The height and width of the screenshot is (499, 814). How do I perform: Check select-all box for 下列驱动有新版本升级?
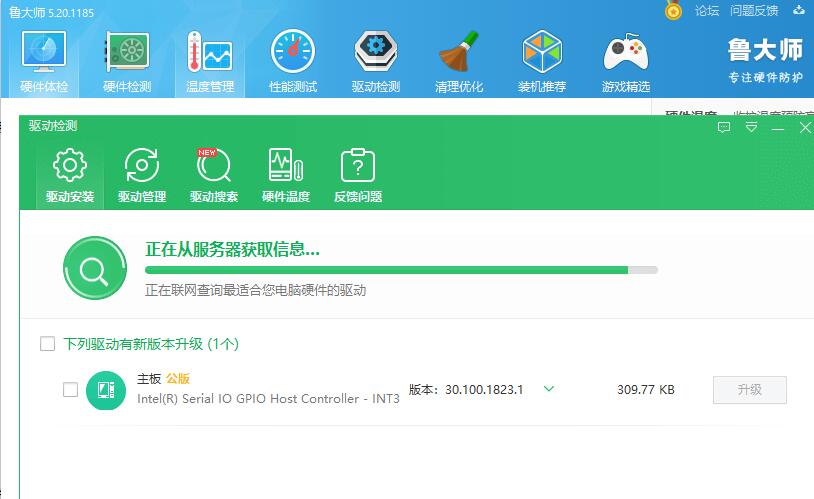[47, 344]
